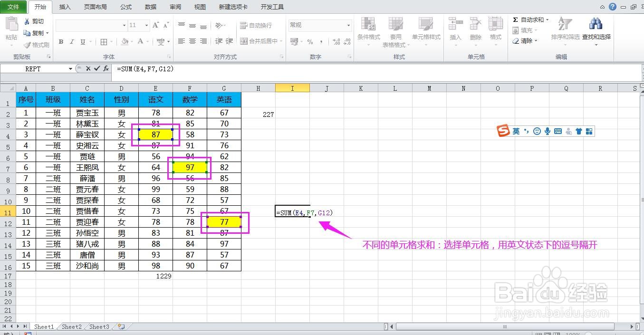Viewport: 644px width, 335px height.
Task: Select the Format Painter (格式刷) brush
Action: (37, 45)
